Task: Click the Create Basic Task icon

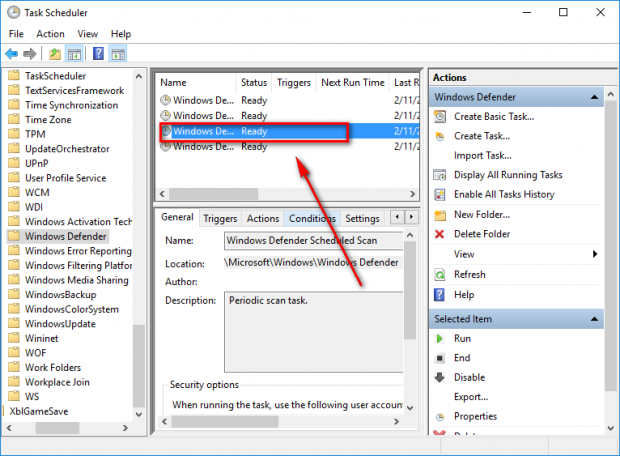Action: (440, 116)
